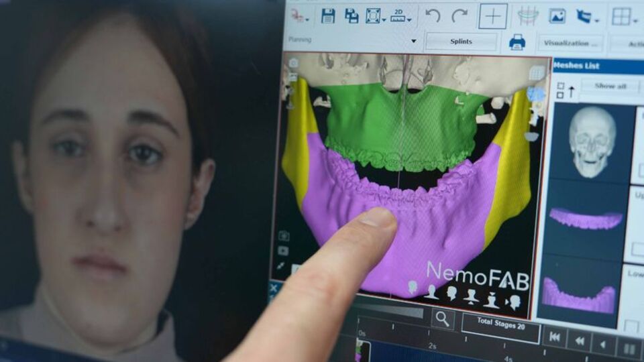Click the image picture icon in toolbar
The image size is (644, 362).
click(x=557, y=16)
